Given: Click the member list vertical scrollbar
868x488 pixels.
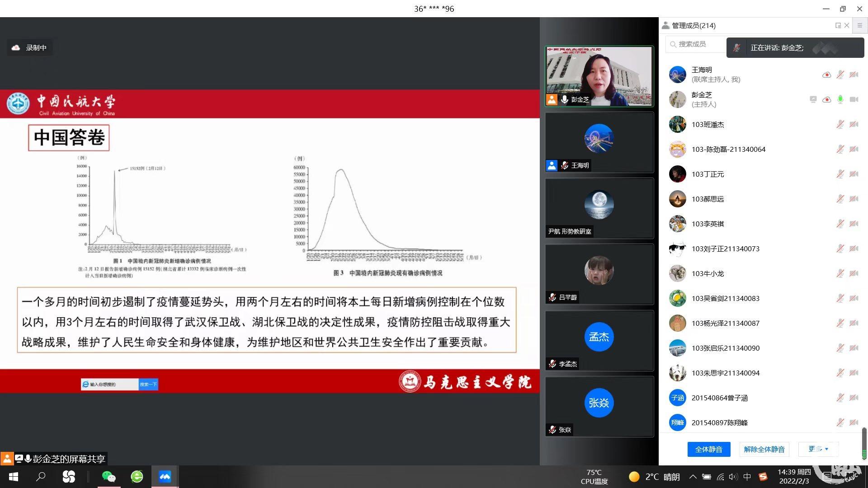Looking at the screenshot, I should 864,438.
